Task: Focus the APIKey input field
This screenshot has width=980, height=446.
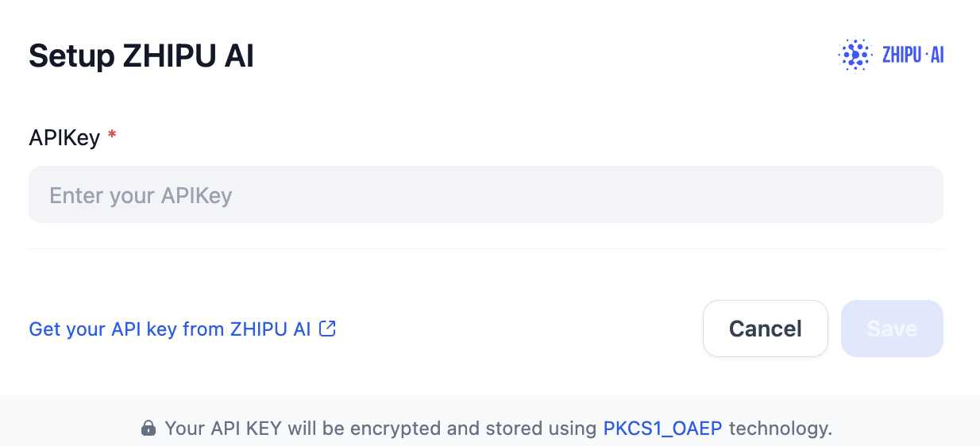Action: [485, 194]
